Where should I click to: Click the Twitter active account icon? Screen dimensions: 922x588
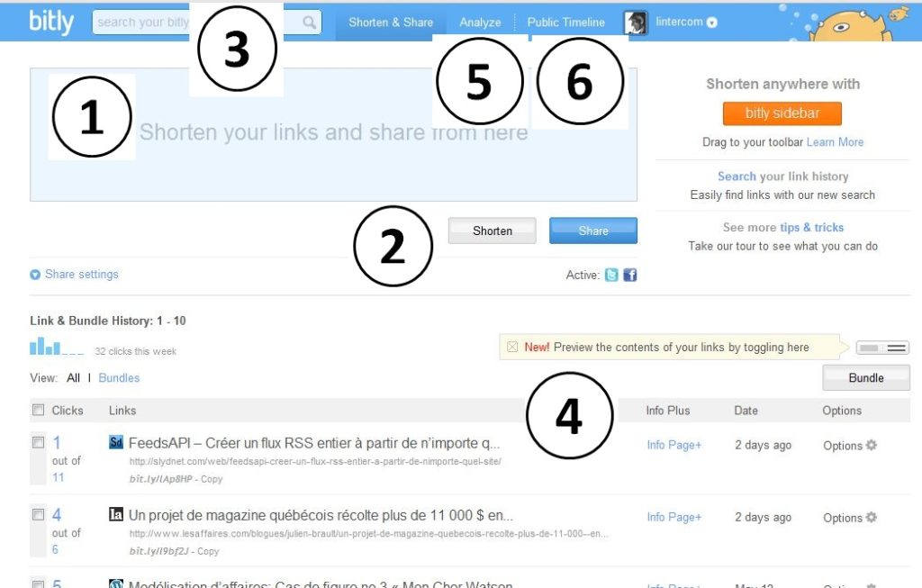coord(611,275)
